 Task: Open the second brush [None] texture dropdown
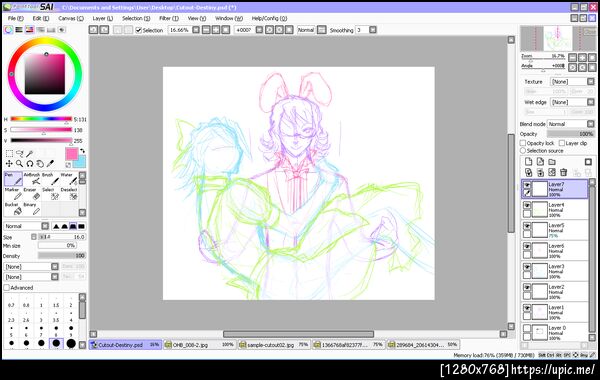[x=31, y=277]
